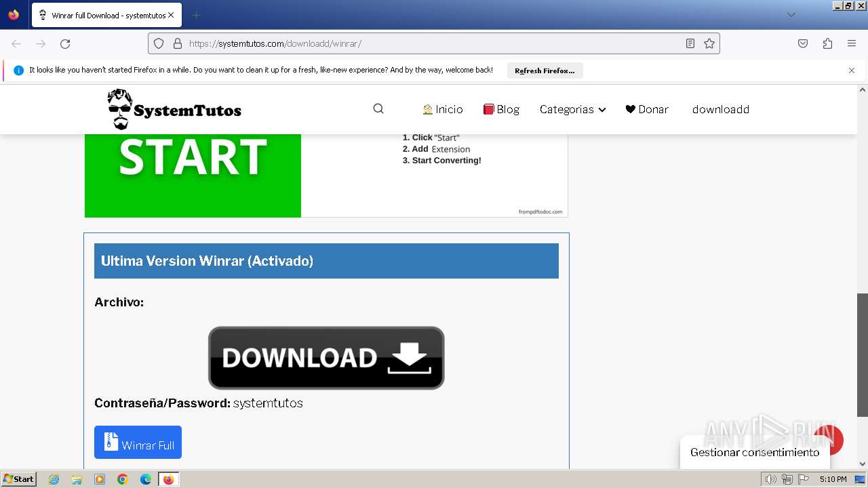
Task: Click the blue Winrar Full button
Action: click(138, 443)
